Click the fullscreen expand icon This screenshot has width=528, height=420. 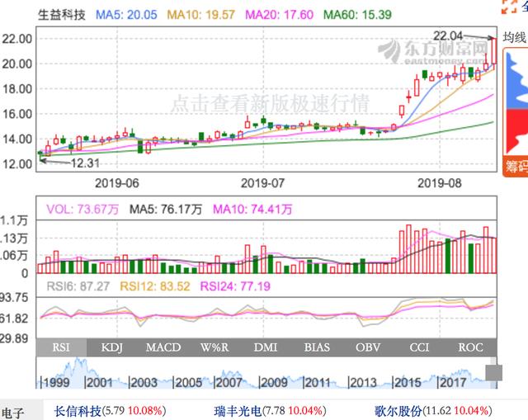(x=508, y=6)
